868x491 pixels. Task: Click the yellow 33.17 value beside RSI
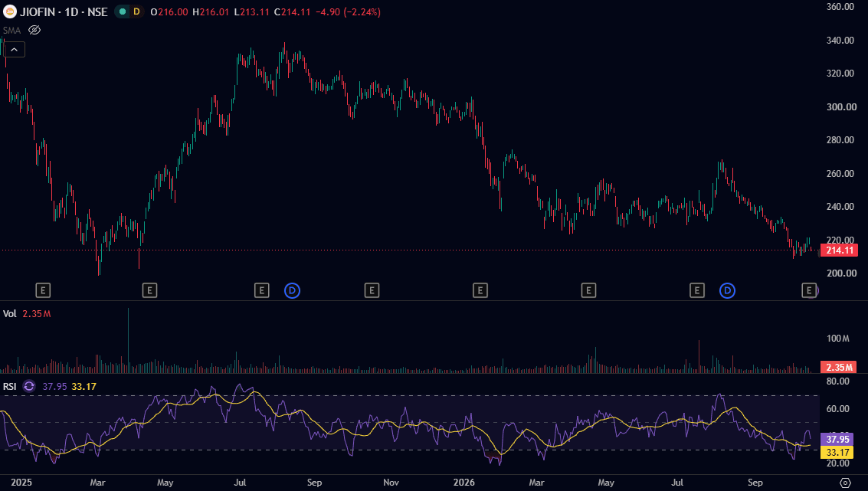point(84,386)
